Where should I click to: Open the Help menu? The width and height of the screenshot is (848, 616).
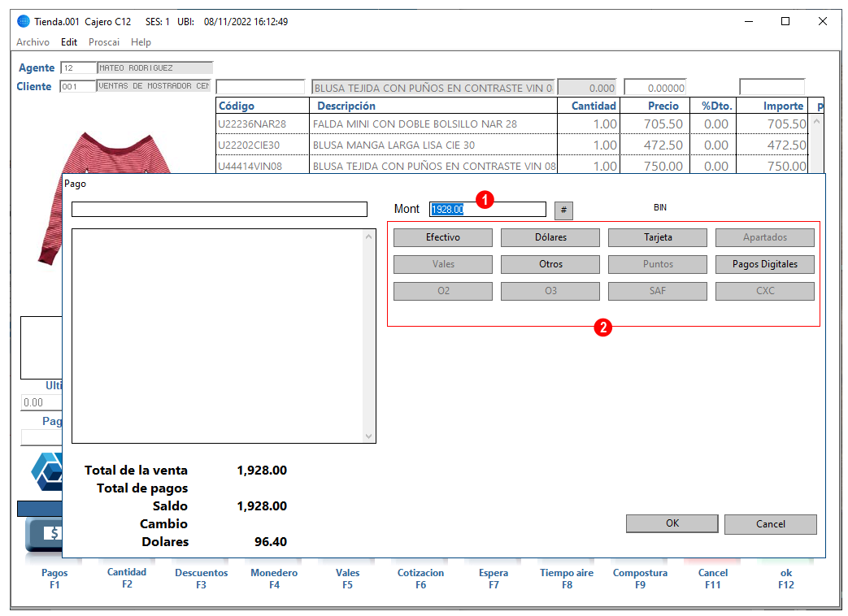pos(141,42)
